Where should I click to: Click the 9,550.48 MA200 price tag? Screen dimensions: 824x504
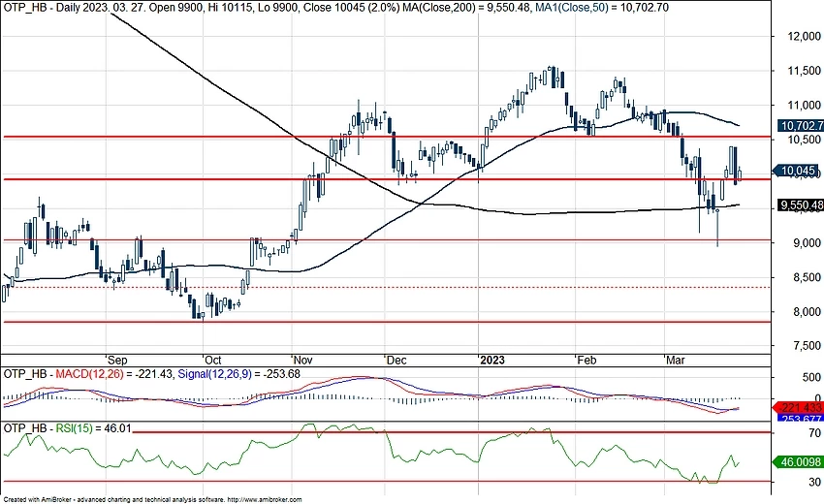coord(801,205)
